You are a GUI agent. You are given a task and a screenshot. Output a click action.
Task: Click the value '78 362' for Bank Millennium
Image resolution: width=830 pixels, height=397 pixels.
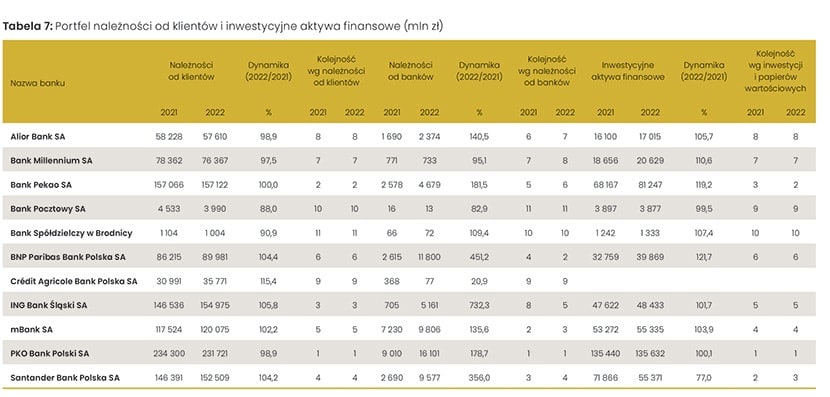pyautogui.click(x=169, y=160)
